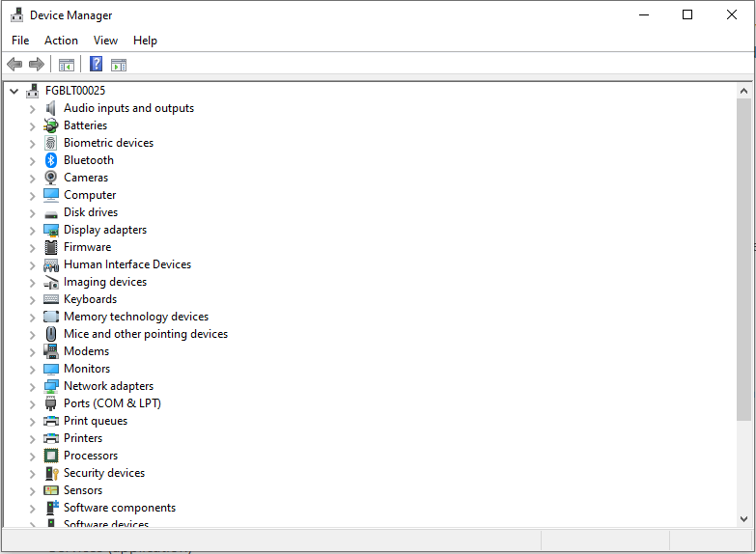Click the Back arrow toolbar icon
Image resolution: width=756 pixels, height=554 pixels.
(14, 64)
